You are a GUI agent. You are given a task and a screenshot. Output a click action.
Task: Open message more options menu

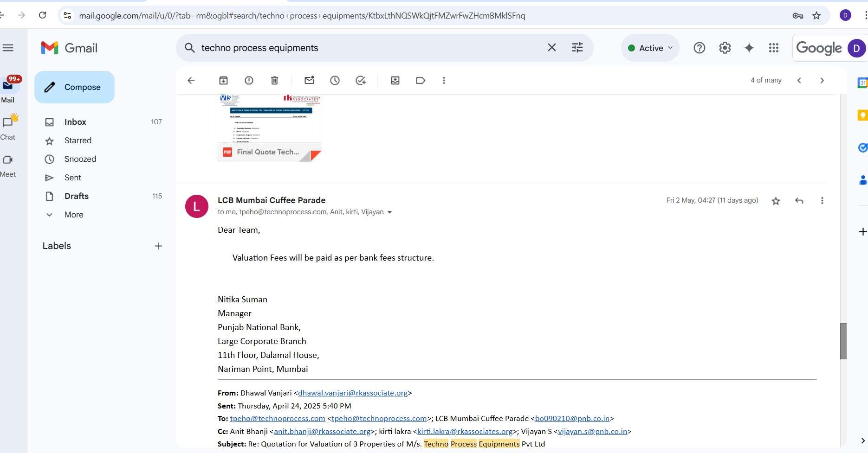click(822, 201)
